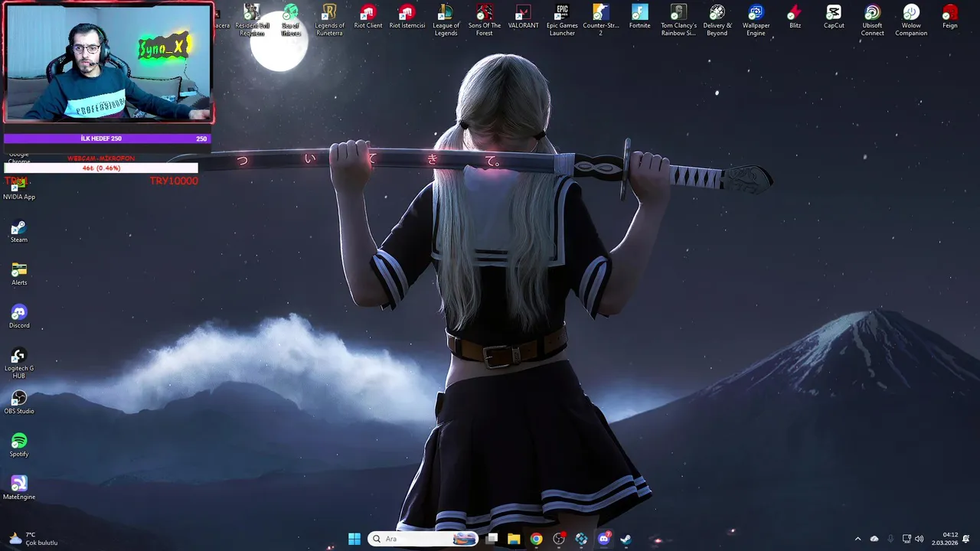The width and height of the screenshot is (980, 551).
Task: Open the Resident Evil Requiem desktop shortcut
Action: click(252, 20)
